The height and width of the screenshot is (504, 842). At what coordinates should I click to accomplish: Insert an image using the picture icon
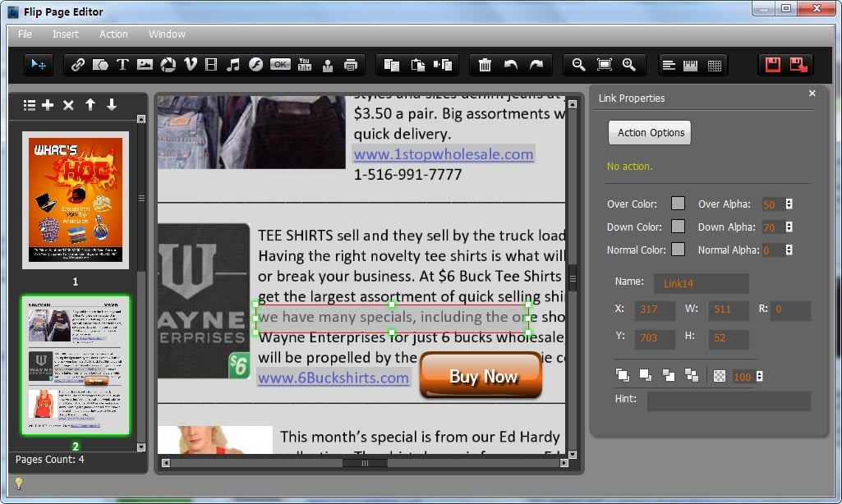coord(145,65)
